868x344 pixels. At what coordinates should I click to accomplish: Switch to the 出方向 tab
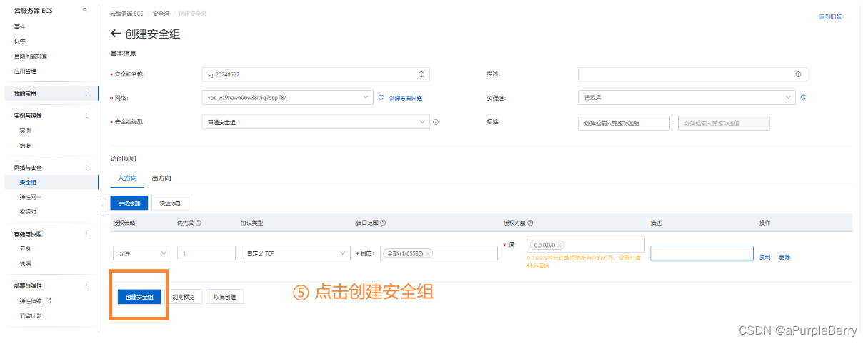coord(161,178)
